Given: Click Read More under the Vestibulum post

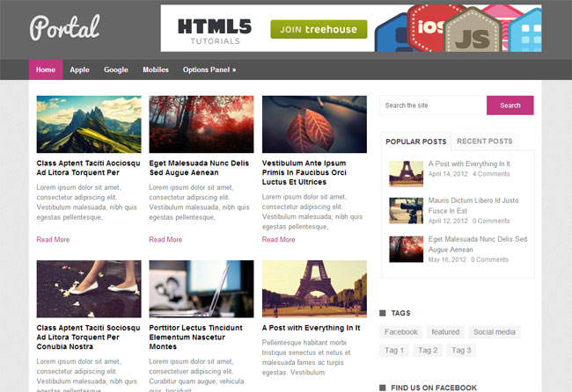Looking at the screenshot, I should pyautogui.click(x=278, y=239).
